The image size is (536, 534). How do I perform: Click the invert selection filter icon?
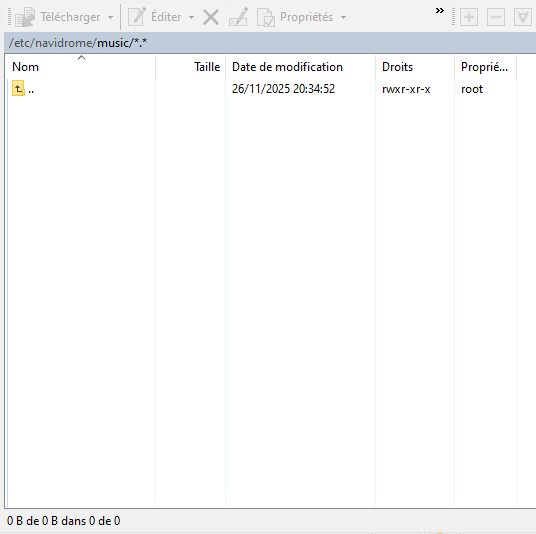523,17
